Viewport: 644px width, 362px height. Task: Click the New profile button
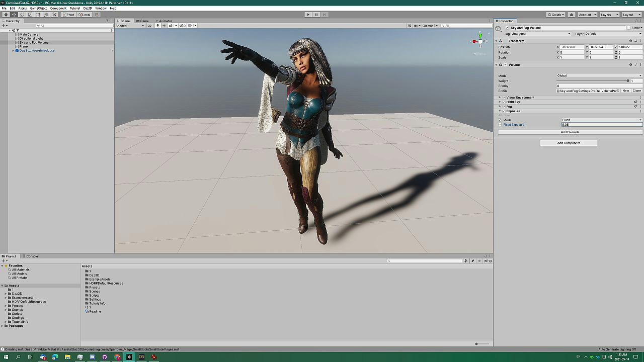(x=625, y=91)
